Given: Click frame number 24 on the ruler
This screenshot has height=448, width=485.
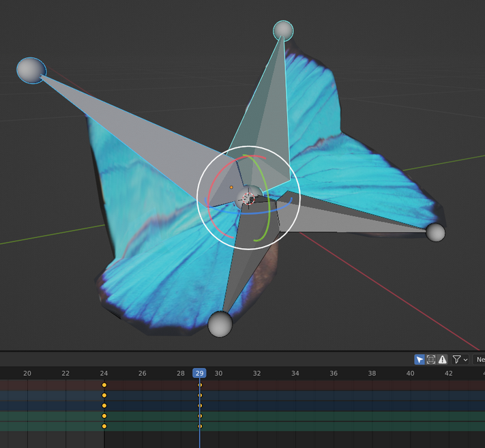Looking at the screenshot, I should (x=104, y=373).
